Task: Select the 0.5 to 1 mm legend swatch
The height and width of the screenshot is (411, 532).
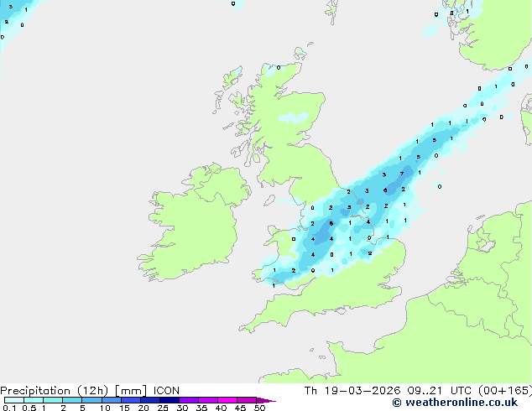Action: [34, 400]
